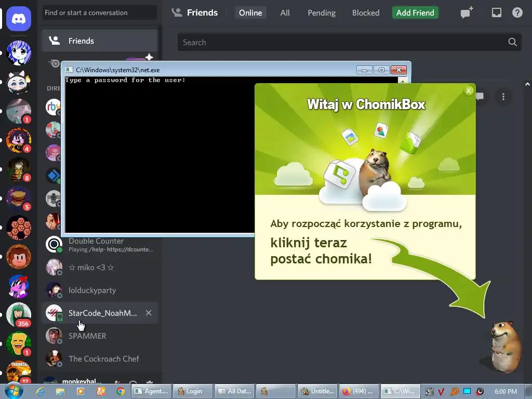Switch to Firefox (494) taskbar window

coord(359,391)
